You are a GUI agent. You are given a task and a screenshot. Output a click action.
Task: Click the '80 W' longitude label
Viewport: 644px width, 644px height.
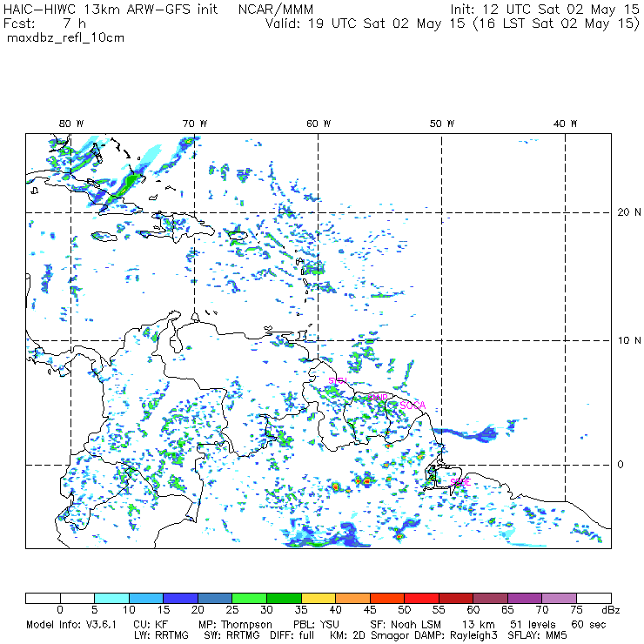(71, 124)
